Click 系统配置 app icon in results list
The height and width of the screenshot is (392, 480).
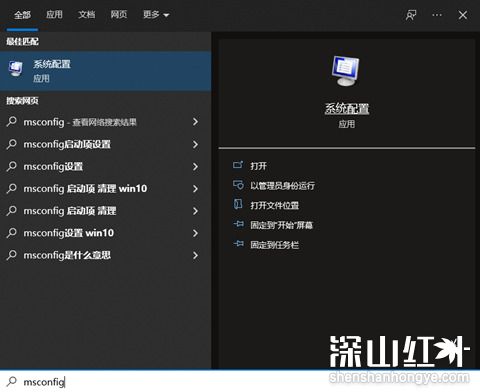[x=15, y=69]
